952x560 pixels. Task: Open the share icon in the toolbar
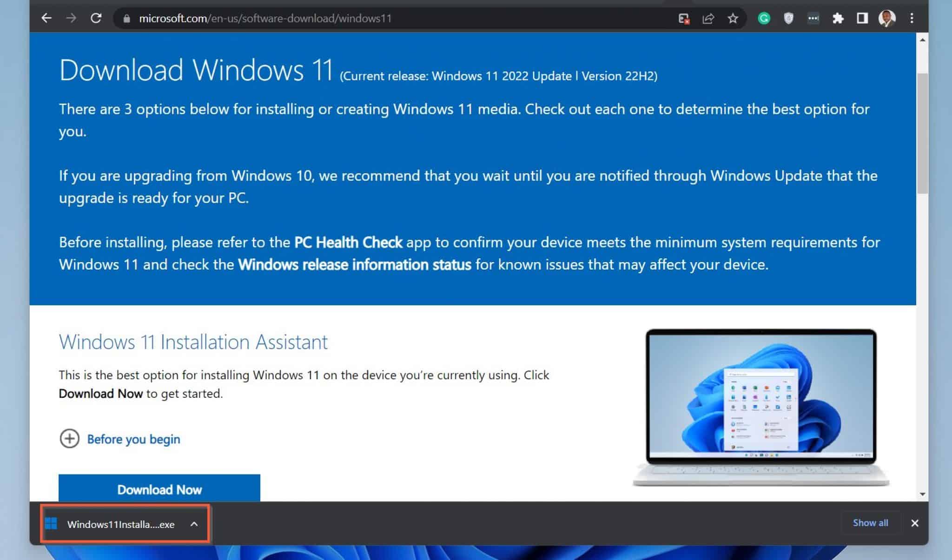(x=708, y=18)
